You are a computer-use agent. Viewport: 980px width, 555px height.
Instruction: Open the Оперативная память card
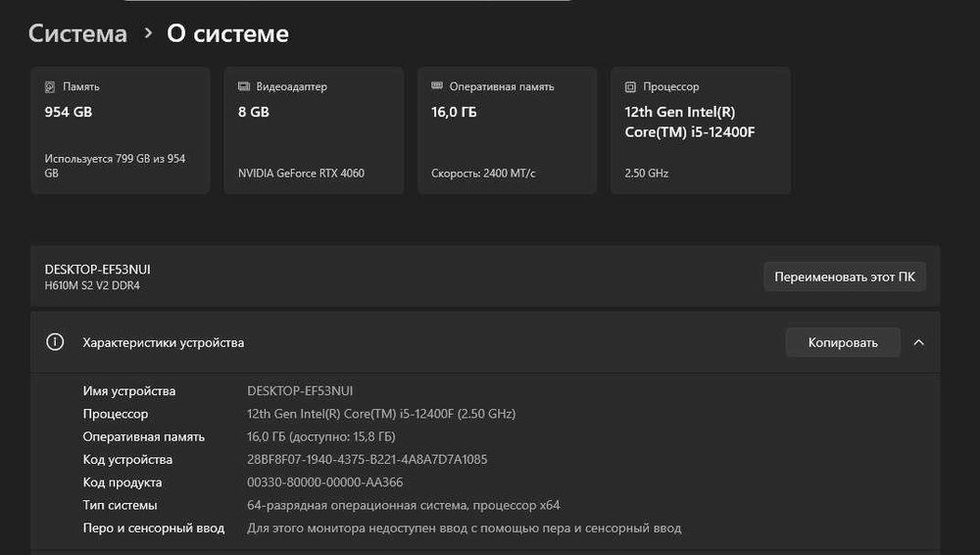click(507, 130)
